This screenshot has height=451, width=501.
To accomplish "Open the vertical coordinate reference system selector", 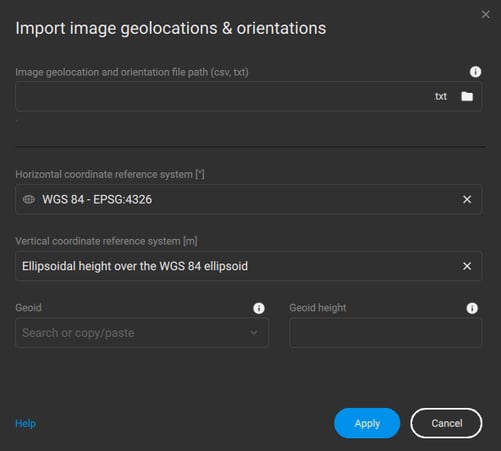I will click(248, 266).
